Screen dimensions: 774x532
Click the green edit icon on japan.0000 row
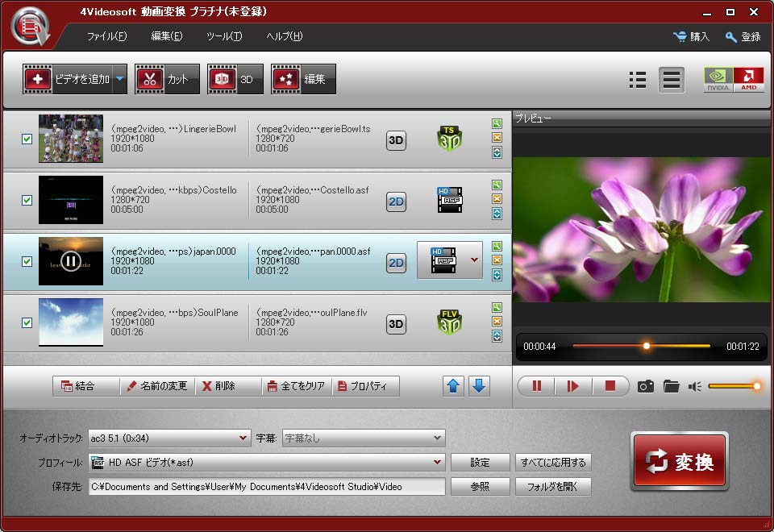click(497, 247)
